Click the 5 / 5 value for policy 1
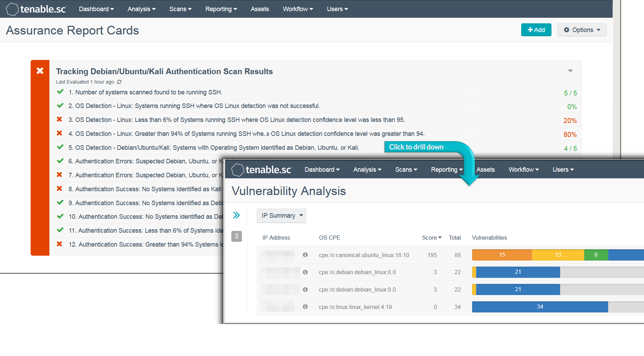This screenshot has width=644, height=356. click(x=570, y=93)
